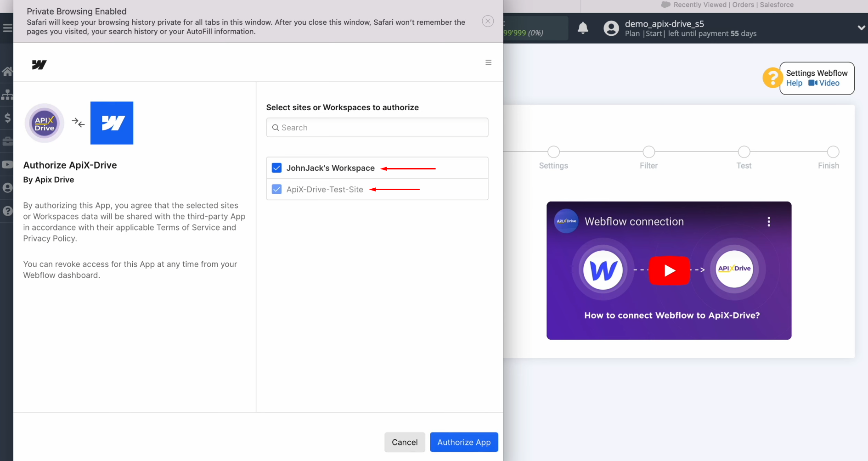Image resolution: width=868 pixels, height=461 pixels.
Task: Click the user profile icon in sidebar
Action: point(7,188)
